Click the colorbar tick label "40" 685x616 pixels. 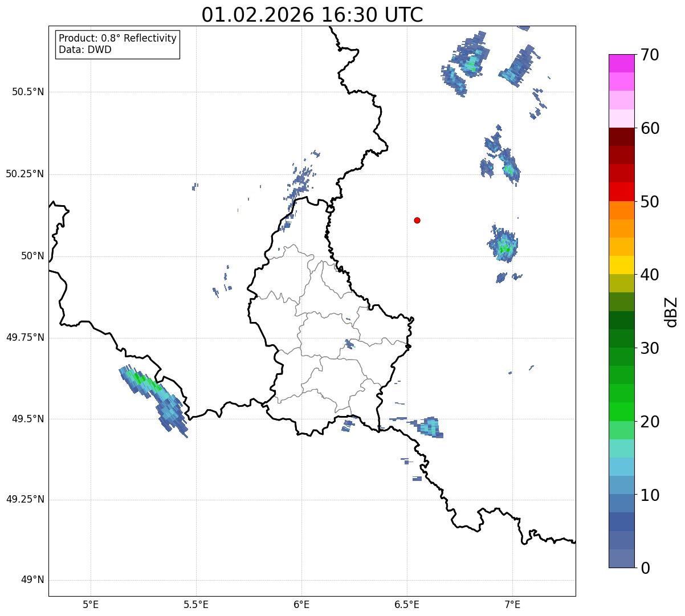pos(650,275)
